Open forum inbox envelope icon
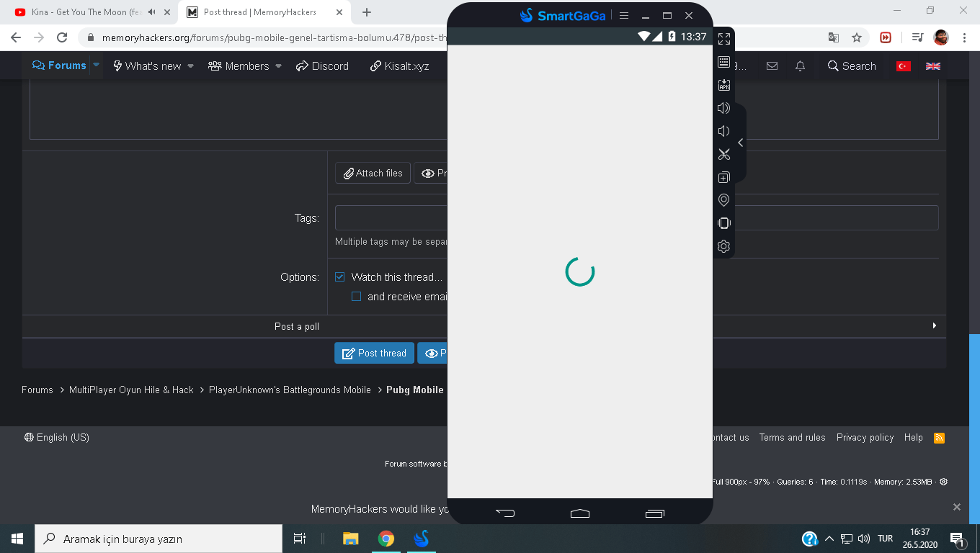Screen dimensions: 980x553 (772, 66)
